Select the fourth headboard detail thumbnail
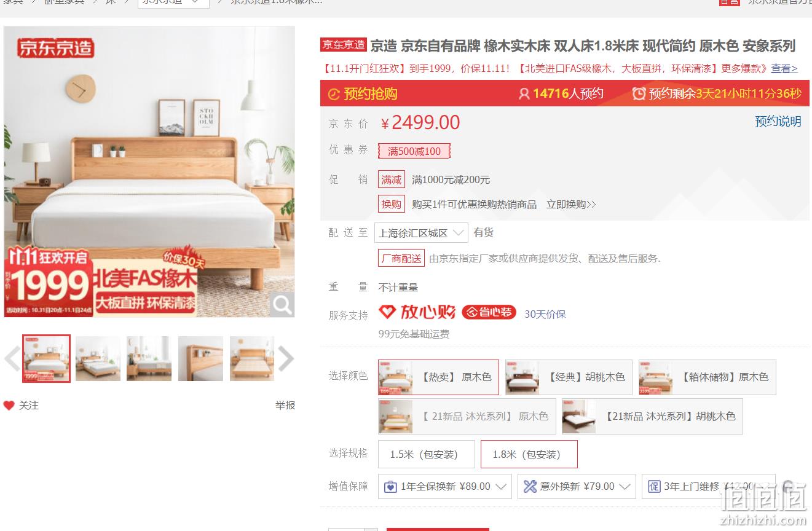The height and width of the screenshot is (531, 812). (200, 359)
